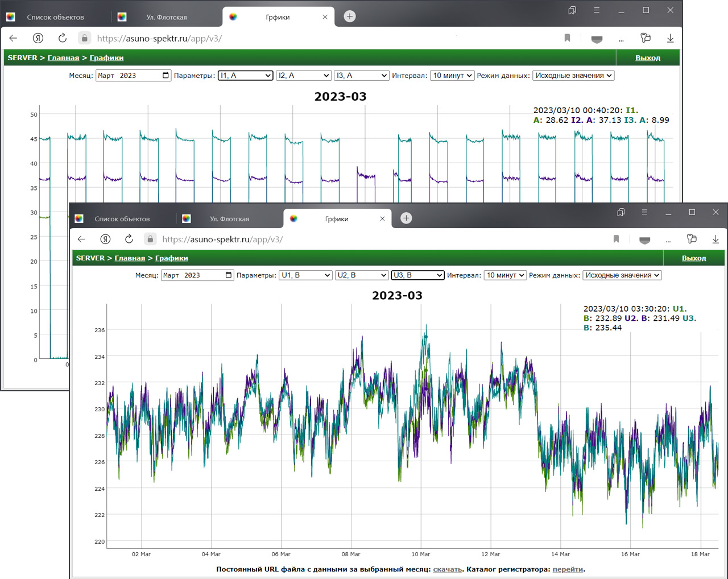Viewport: 728px width, 579px height.
Task: Select the Грфики tab in back window
Action: (x=278, y=17)
